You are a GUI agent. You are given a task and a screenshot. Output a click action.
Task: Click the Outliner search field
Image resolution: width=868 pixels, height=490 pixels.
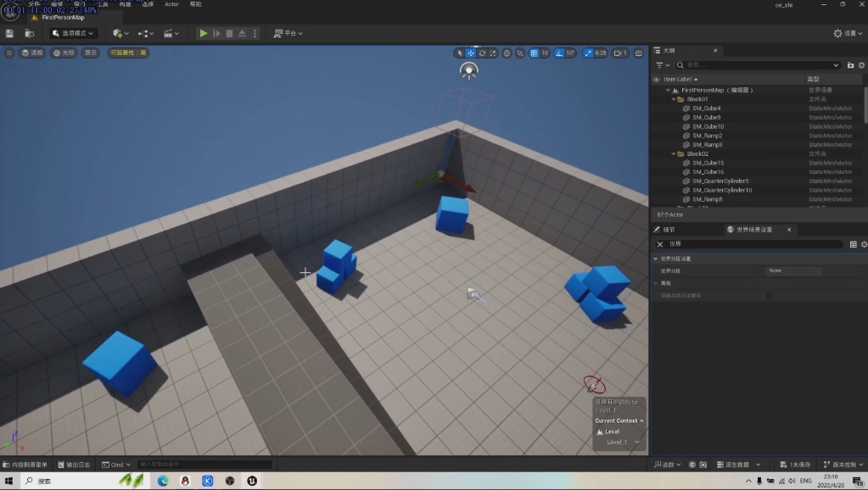click(x=747, y=64)
